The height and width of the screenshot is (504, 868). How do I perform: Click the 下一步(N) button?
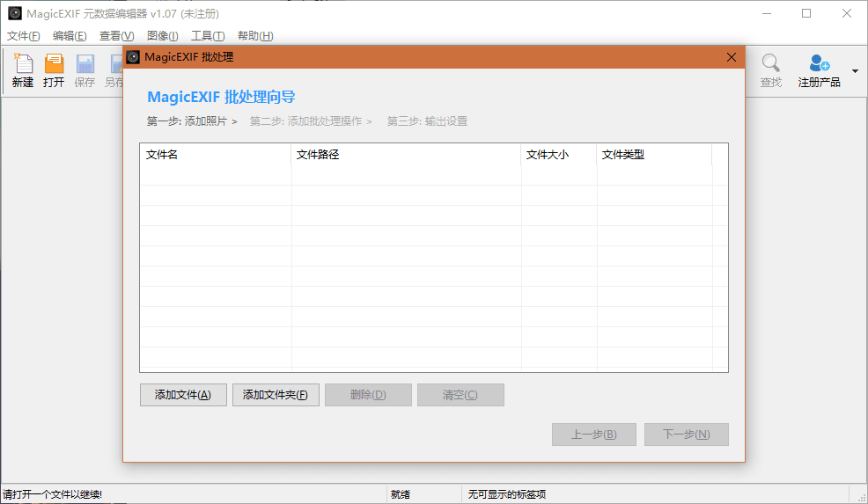pos(687,435)
